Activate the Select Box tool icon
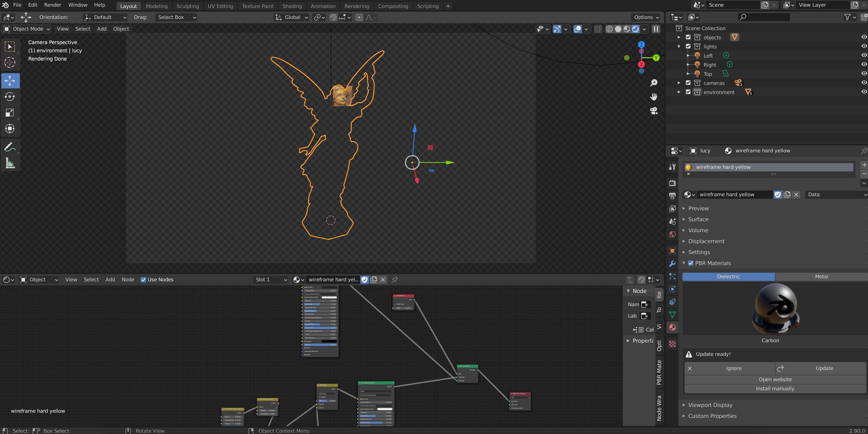 10,47
